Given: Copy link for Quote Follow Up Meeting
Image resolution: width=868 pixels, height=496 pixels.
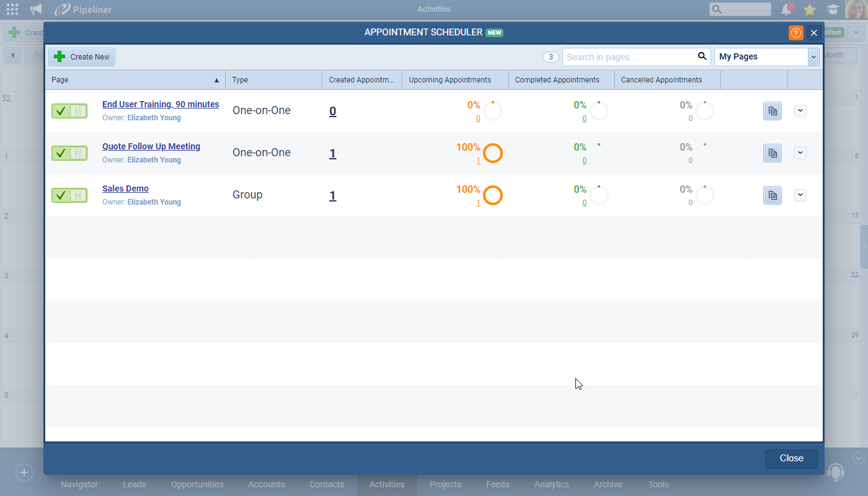Looking at the screenshot, I should 772,153.
